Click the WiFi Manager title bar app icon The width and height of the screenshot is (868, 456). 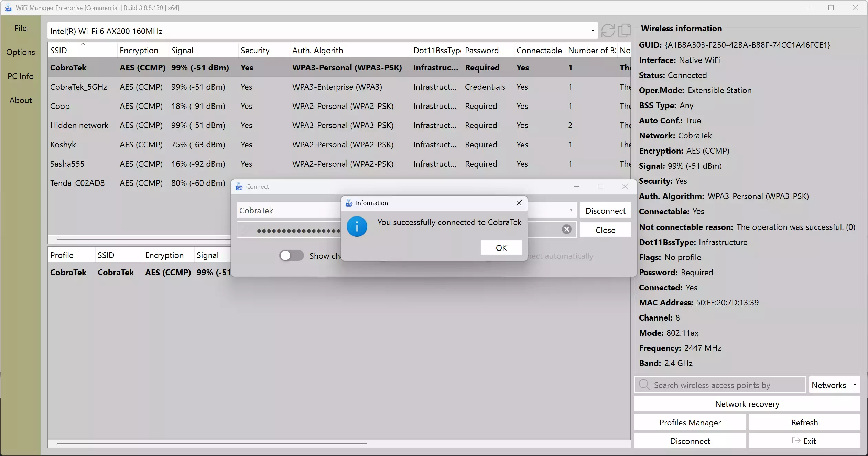pos(8,8)
